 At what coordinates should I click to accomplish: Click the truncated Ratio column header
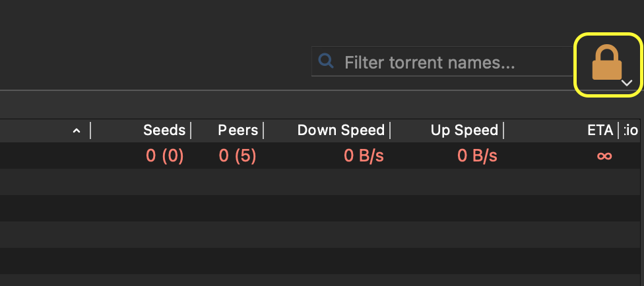click(631, 130)
